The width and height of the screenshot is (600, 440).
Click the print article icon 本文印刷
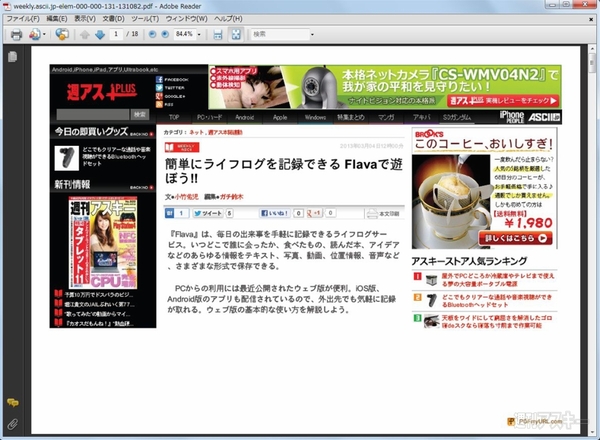(x=383, y=214)
